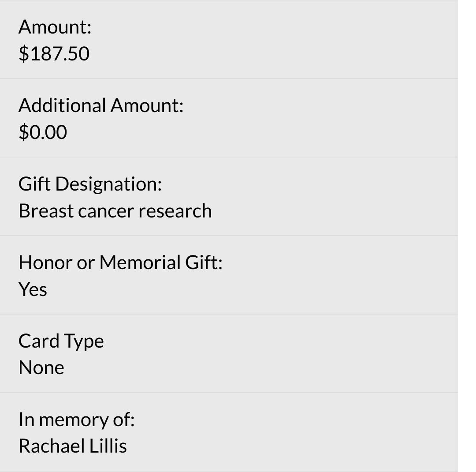The height and width of the screenshot is (472, 476).
Task: Click the "Gift Designation:" label
Action: [90, 184]
